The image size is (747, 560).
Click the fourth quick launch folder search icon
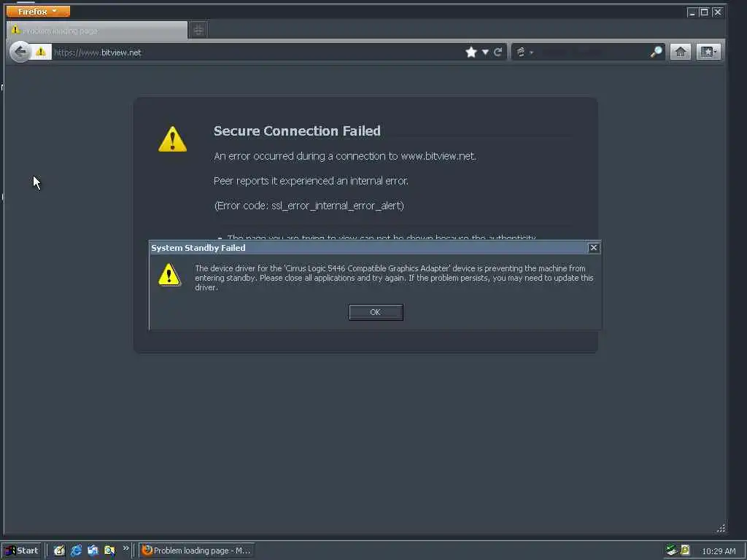click(109, 551)
